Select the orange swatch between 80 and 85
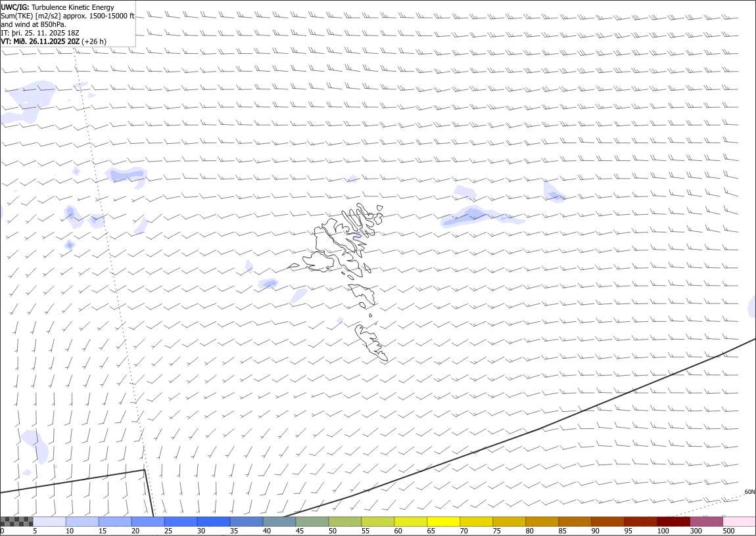Viewport: 756px width, 536px height. click(x=542, y=522)
